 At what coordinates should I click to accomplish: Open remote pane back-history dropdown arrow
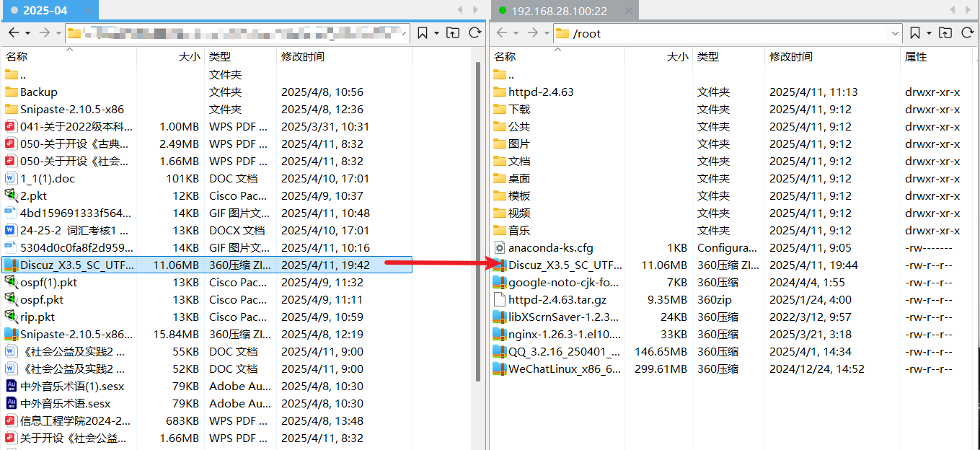(516, 33)
